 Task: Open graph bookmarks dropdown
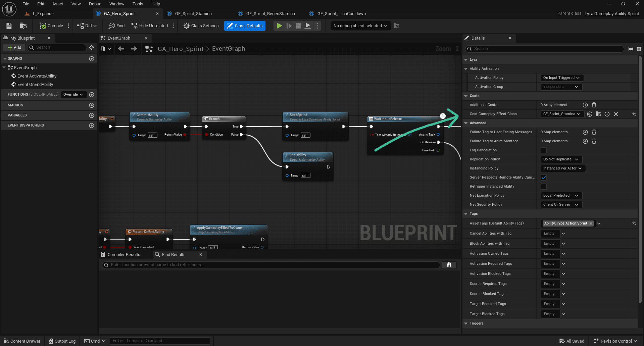click(x=106, y=49)
